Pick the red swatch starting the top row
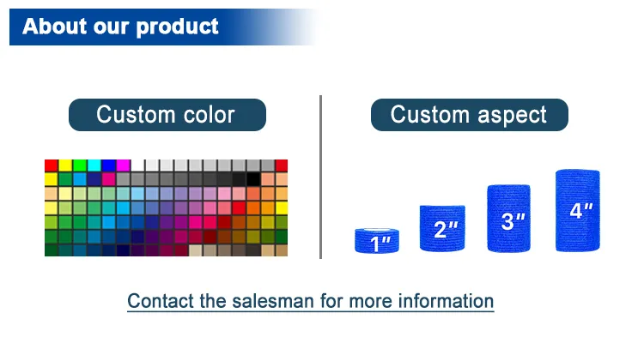The width and height of the screenshot is (644, 343). coord(52,165)
